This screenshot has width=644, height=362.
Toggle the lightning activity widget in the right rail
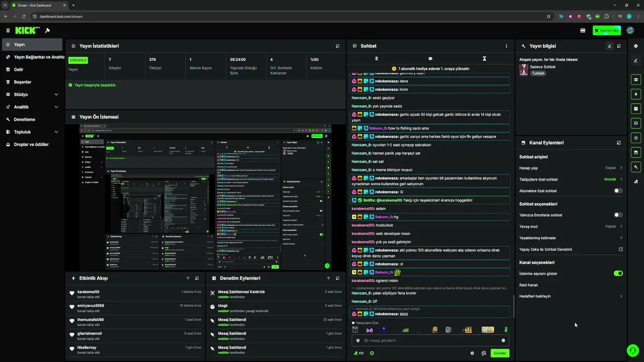click(636, 94)
